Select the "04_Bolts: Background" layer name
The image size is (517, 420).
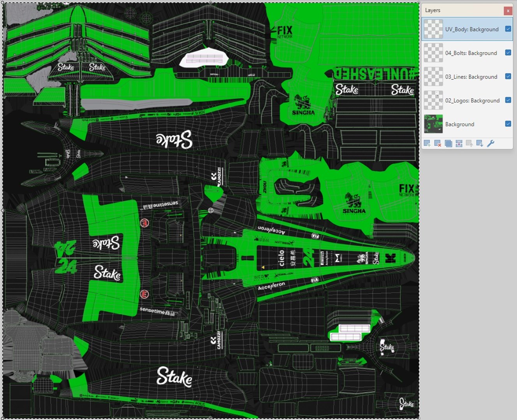[x=471, y=53]
